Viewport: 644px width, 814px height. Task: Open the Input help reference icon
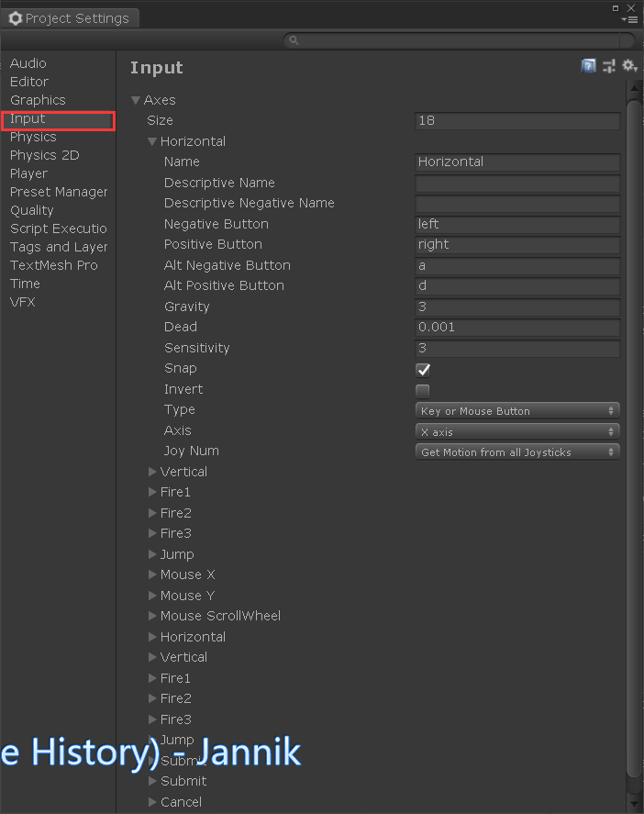(x=588, y=66)
